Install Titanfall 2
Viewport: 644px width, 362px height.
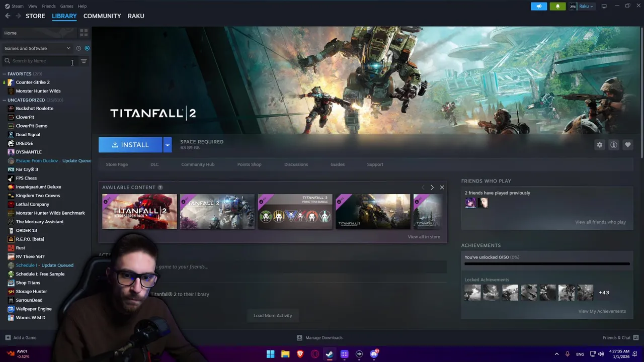(130, 145)
